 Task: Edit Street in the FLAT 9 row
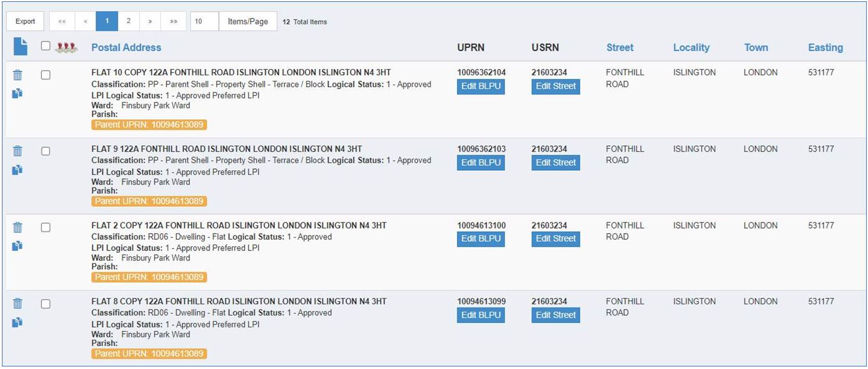coord(556,163)
